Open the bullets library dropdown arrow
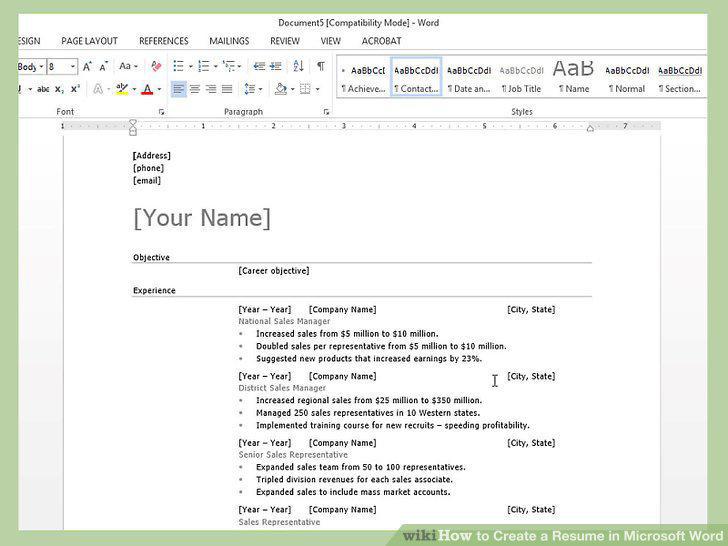The image size is (728, 546). pyautogui.click(x=190, y=66)
